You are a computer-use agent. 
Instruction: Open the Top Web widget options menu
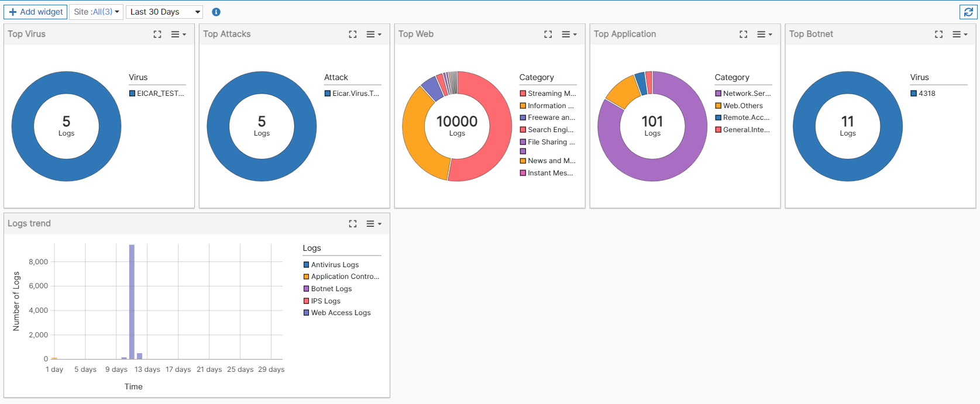tap(569, 34)
